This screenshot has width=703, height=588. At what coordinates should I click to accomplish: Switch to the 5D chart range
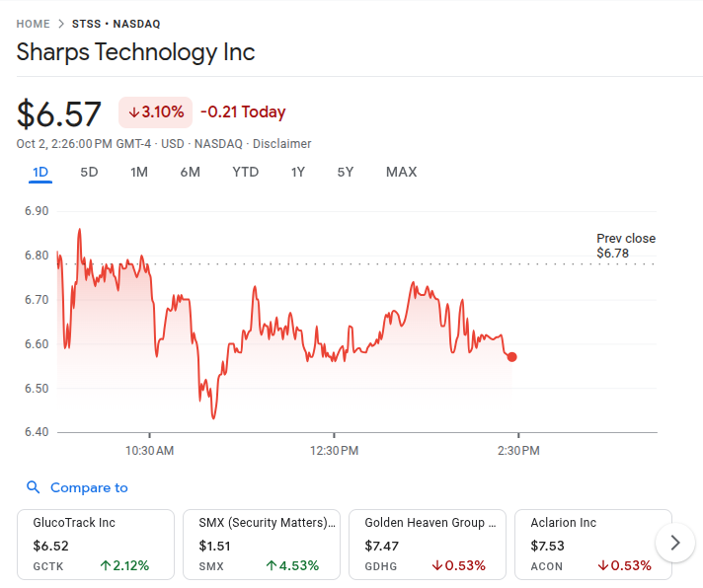89,172
